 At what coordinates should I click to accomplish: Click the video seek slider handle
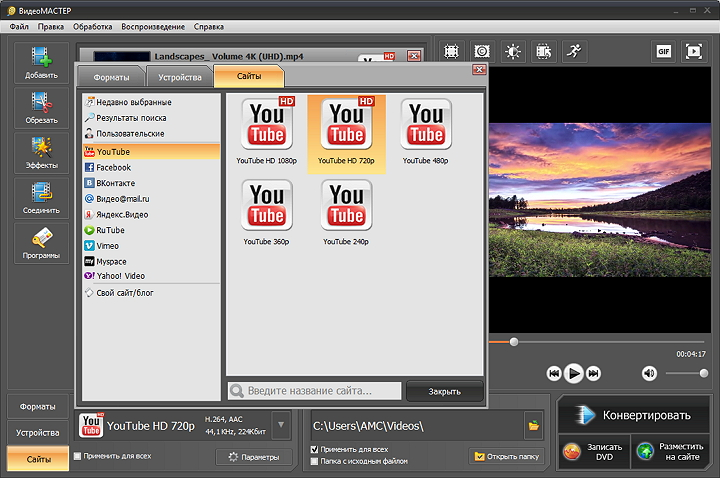[x=514, y=342]
